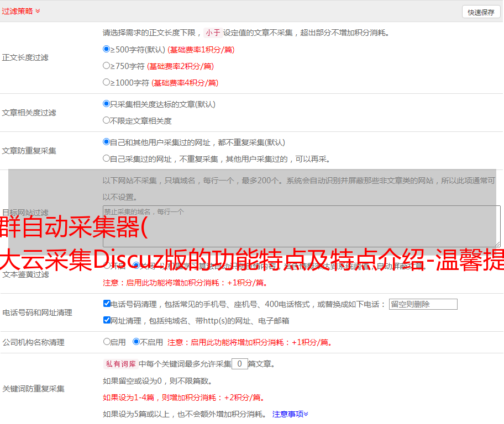The height and width of the screenshot is (424, 504).
Task: Click 如果留空或设为0，则不限篇数 text
Action: (x=158, y=381)
